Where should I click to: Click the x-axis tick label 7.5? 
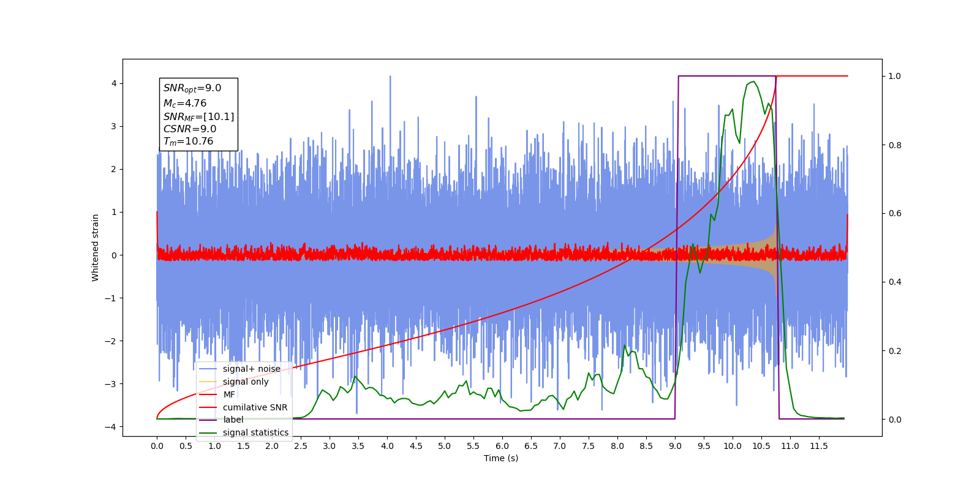(589, 446)
